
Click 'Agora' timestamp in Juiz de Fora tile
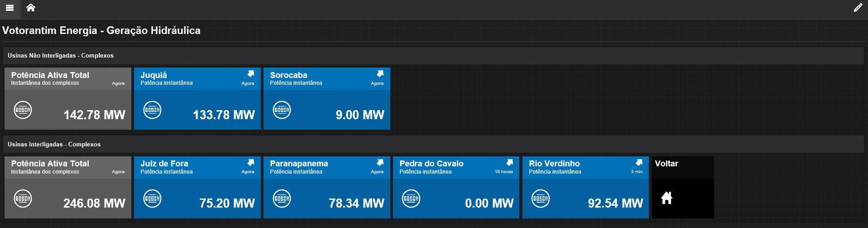(x=248, y=172)
